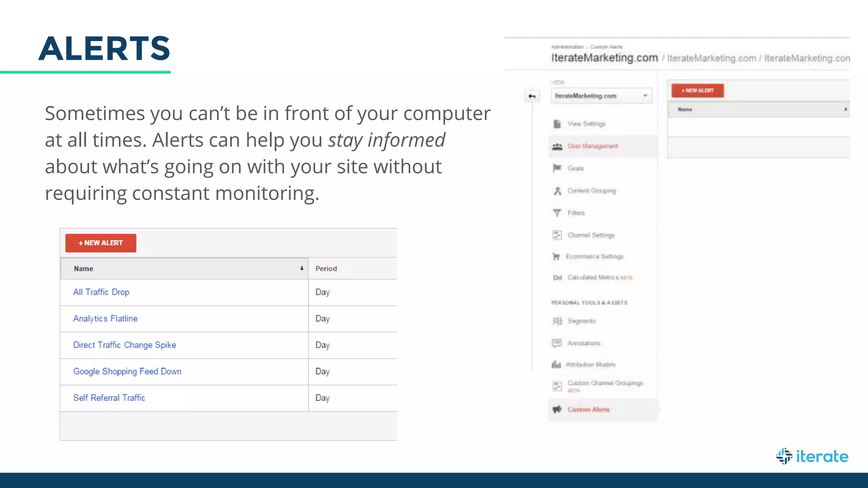Click the Name header in the small admin alert table
This screenshot has height=488, width=868.
pos(685,109)
